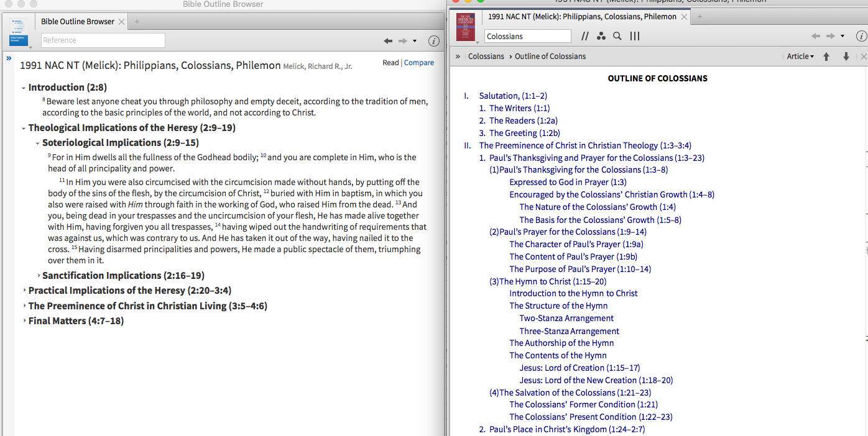Open info panel for NAC commentary
The height and width of the screenshot is (436, 868).
[861, 37]
